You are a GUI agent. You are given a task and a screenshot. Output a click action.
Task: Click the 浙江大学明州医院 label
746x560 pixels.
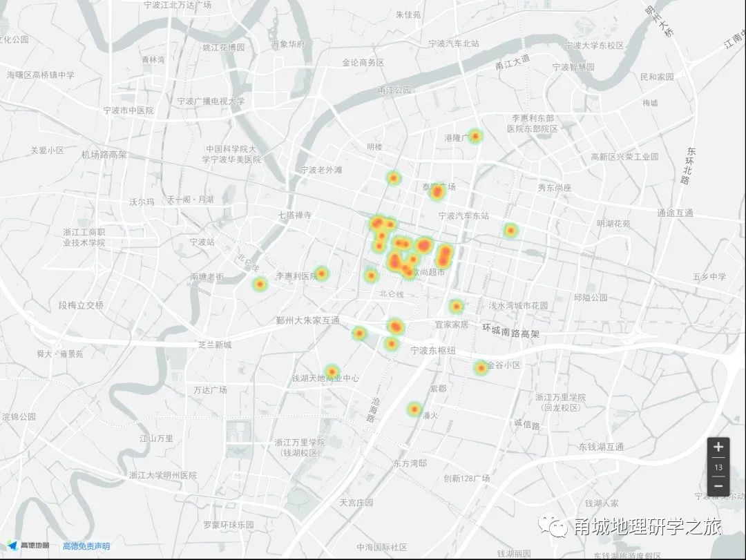163,475
